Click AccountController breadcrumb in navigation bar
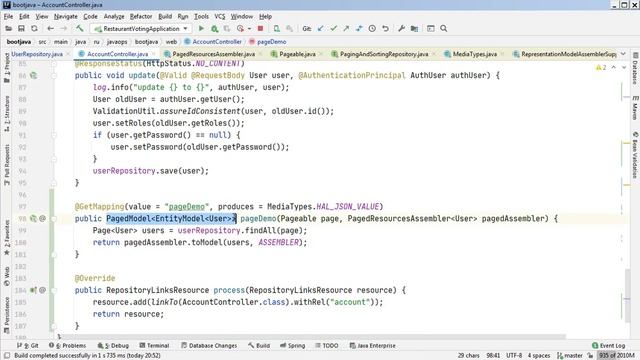The height and width of the screenshot is (360, 640). (213, 42)
